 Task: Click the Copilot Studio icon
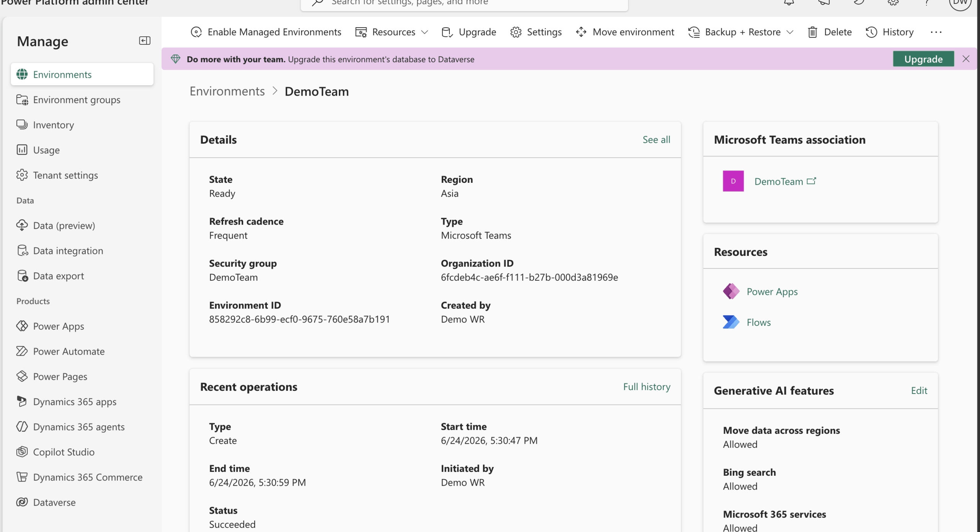click(x=22, y=452)
